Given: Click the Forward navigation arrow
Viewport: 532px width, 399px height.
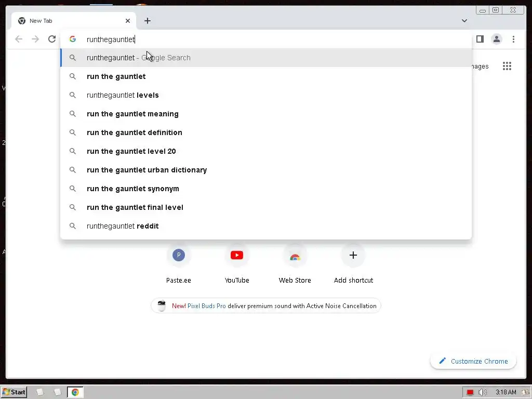Looking at the screenshot, I should (x=35, y=39).
